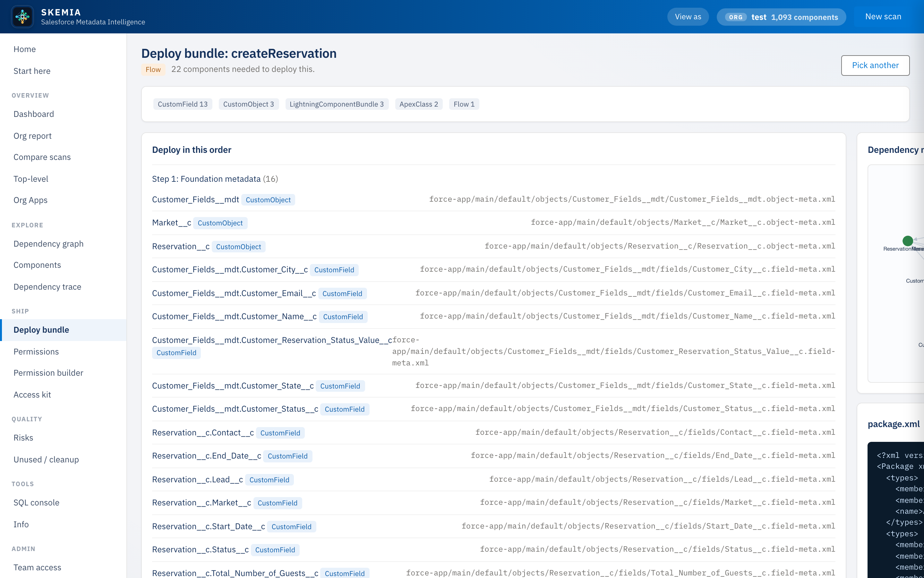Open Org report from sidebar
Image resolution: width=924 pixels, height=578 pixels.
click(64, 136)
